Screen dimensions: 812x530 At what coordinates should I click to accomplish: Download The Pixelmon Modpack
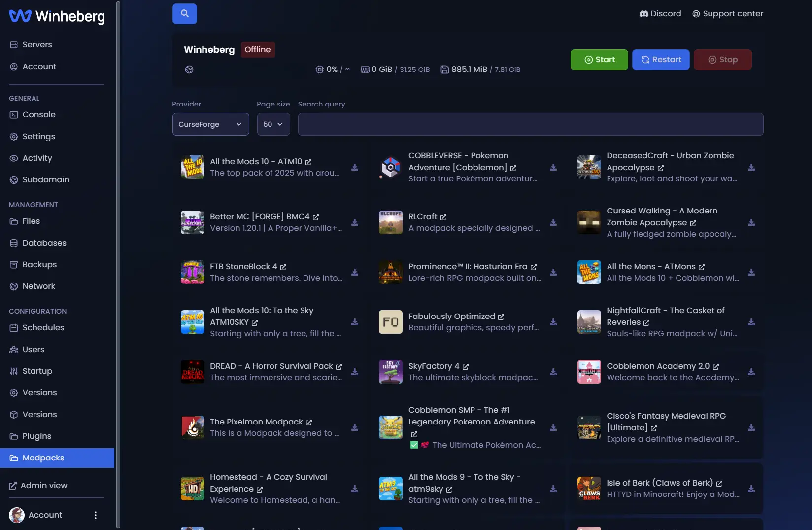[x=355, y=427]
